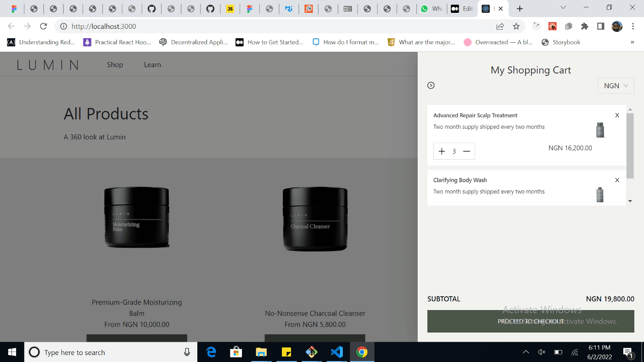The height and width of the screenshot is (362, 644).
Task: Click the share page icon in address bar
Action: tap(500, 27)
